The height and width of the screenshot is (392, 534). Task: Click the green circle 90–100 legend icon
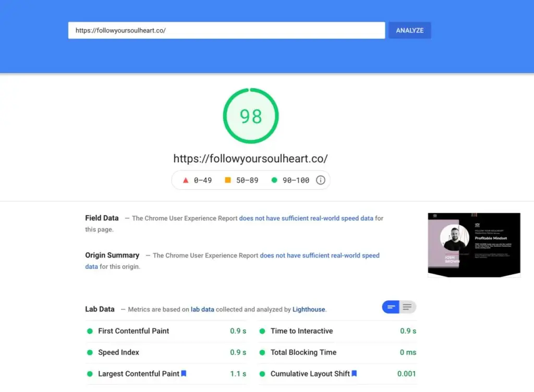tap(274, 180)
